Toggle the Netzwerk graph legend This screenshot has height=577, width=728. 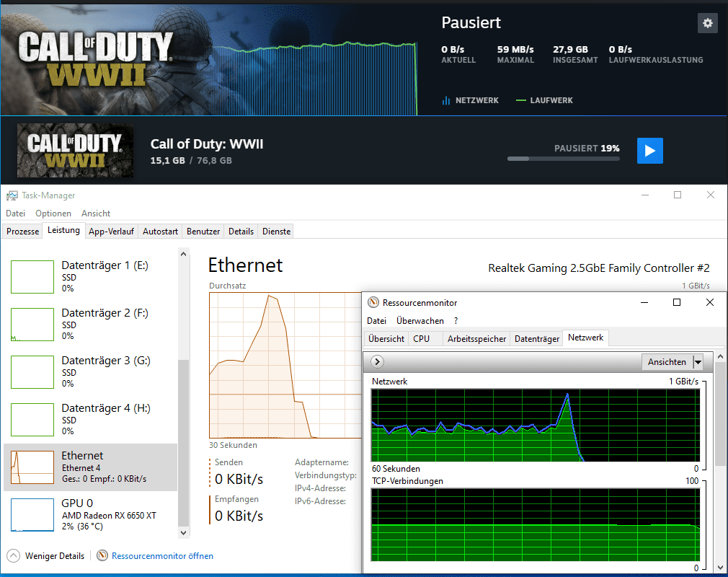click(x=471, y=100)
